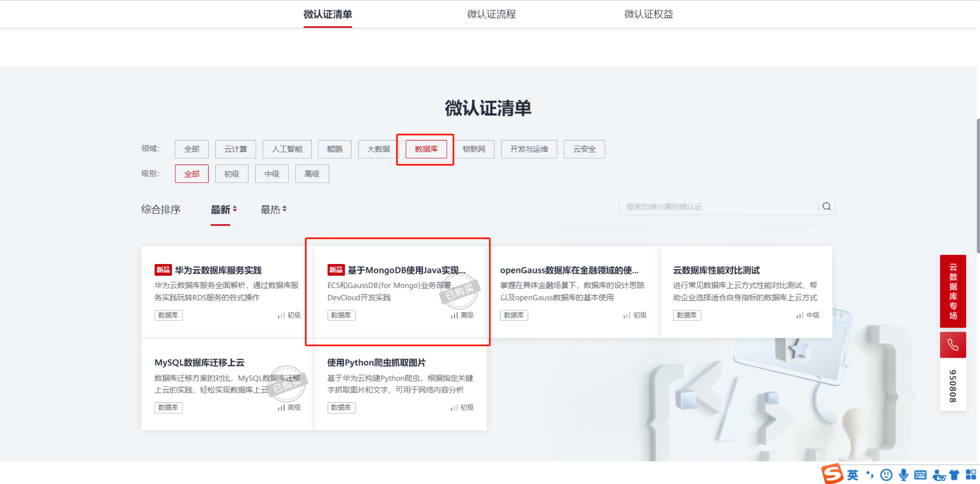Screen dimensions: 980x484
Task: Open Sogou skin shirt icon
Action: [954, 474]
